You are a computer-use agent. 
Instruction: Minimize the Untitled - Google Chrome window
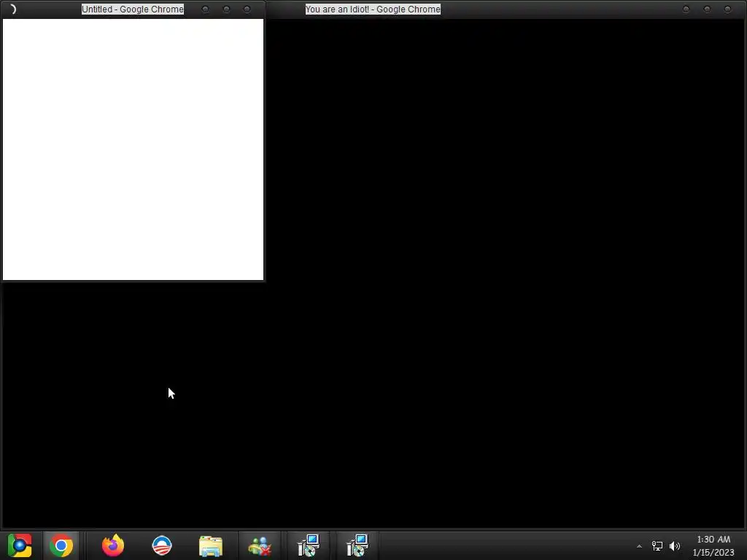[x=205, y=9]
